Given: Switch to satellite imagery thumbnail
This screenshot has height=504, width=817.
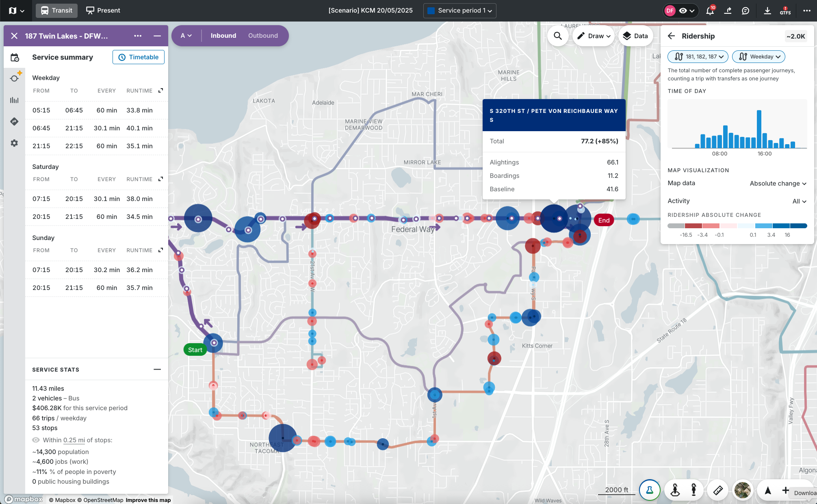Looking at the screenshot, I should (x=742, y=490).
